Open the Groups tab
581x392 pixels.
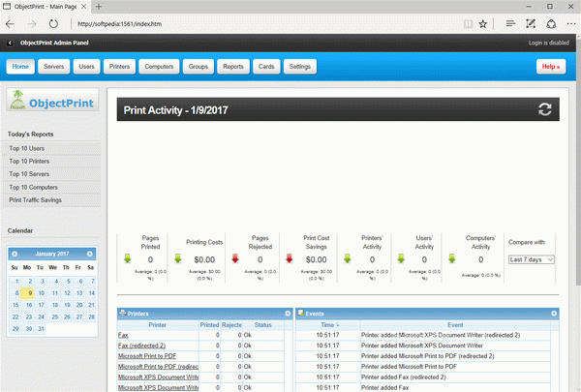tap(199, 67)
